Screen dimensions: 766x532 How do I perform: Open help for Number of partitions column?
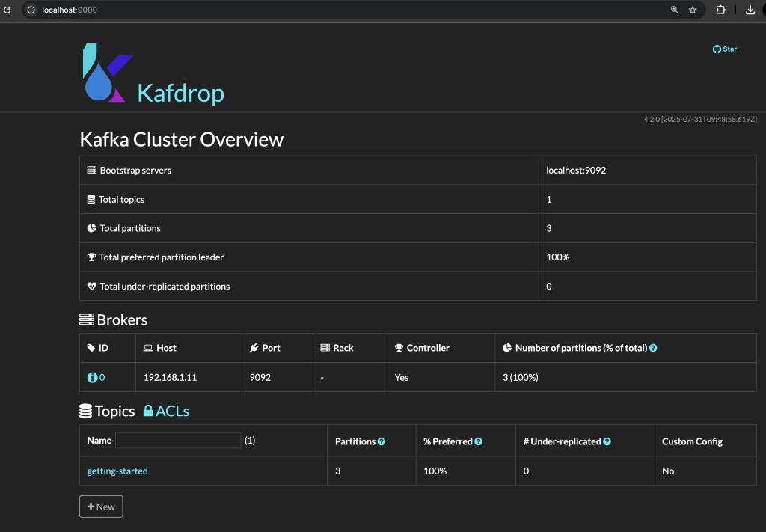pos(653,349)
